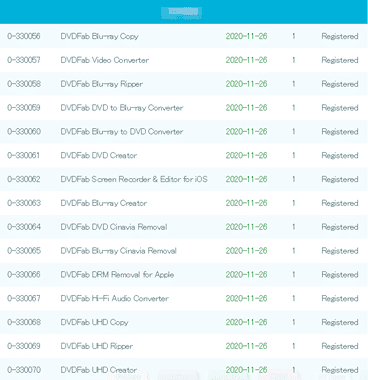Click the 2020-11-26 date for Blu-ray Copy

(x=246, y=36)
